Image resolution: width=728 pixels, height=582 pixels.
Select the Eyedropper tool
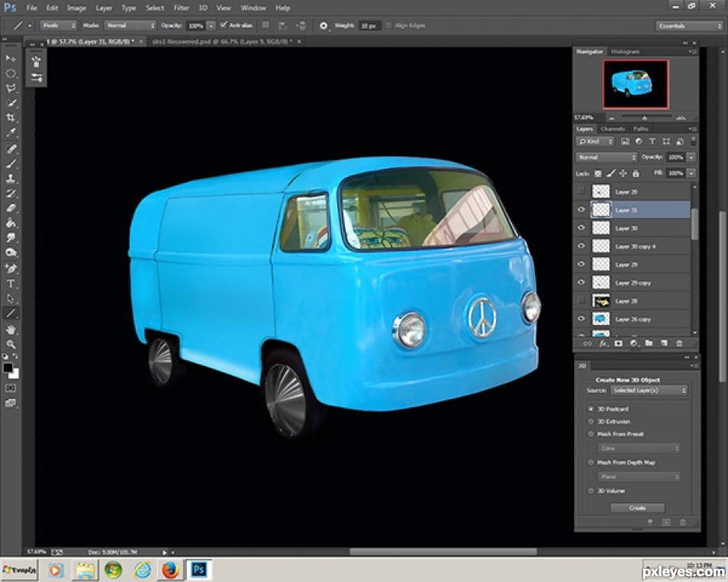11,132
